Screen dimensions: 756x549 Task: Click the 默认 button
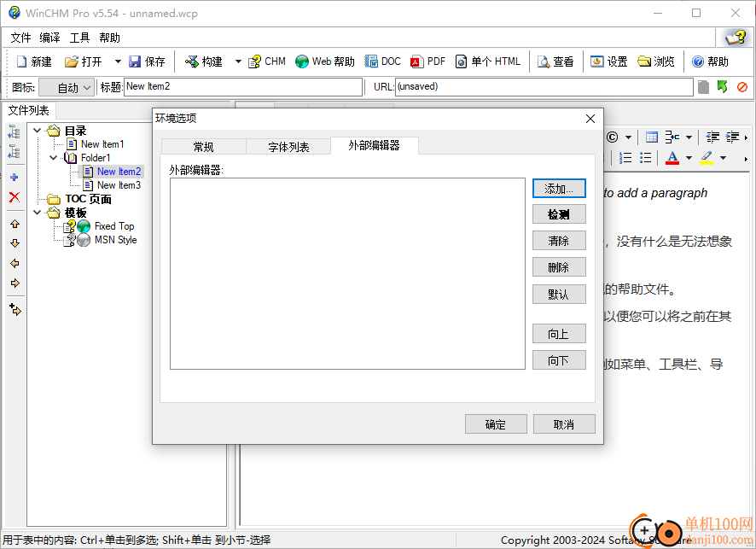point(559,295)
